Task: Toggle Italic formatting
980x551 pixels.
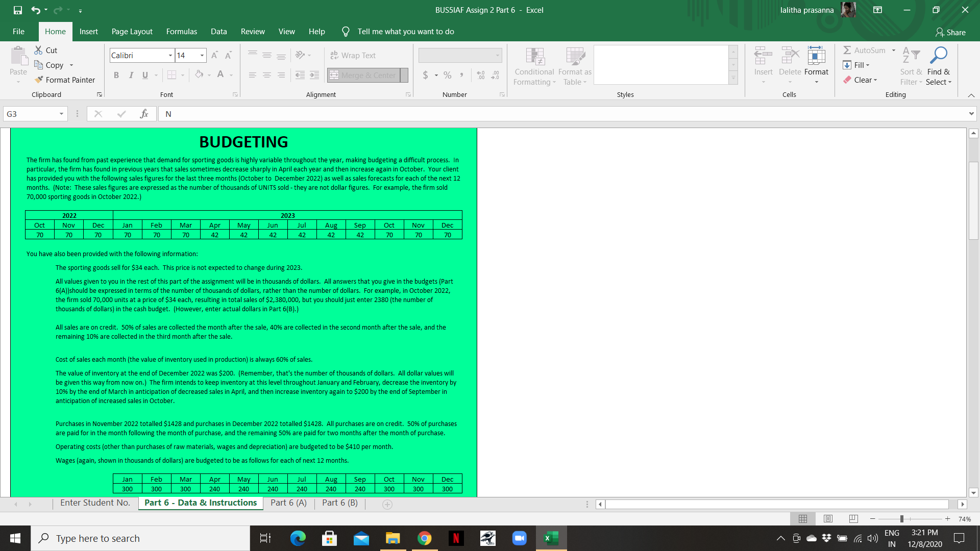Action: coord(131,74)
